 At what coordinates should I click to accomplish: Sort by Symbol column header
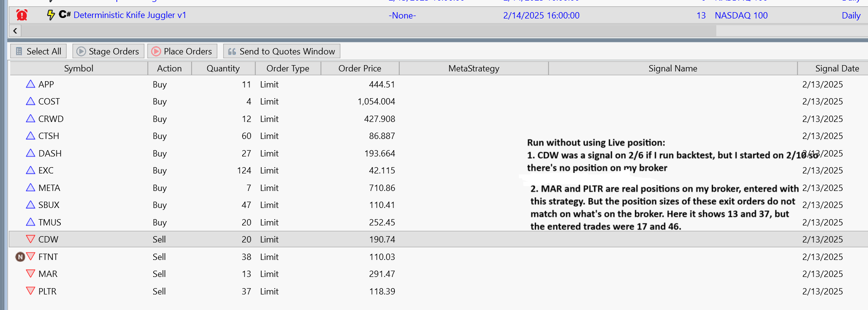pyautogui.click(x=79, y=69)
